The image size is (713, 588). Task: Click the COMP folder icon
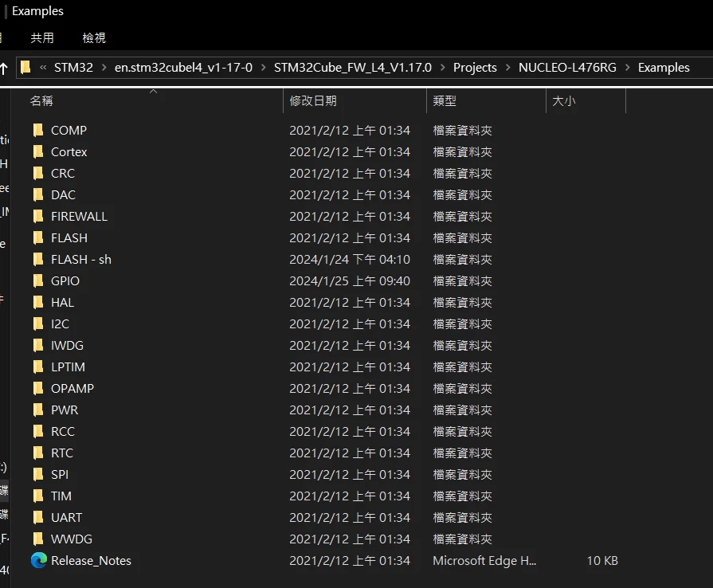(x=38, y=131)
